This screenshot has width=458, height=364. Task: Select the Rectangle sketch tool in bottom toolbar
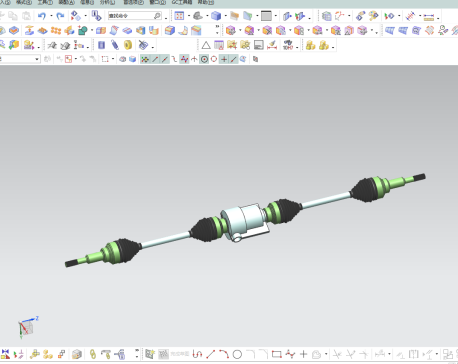tap(277, 354)
